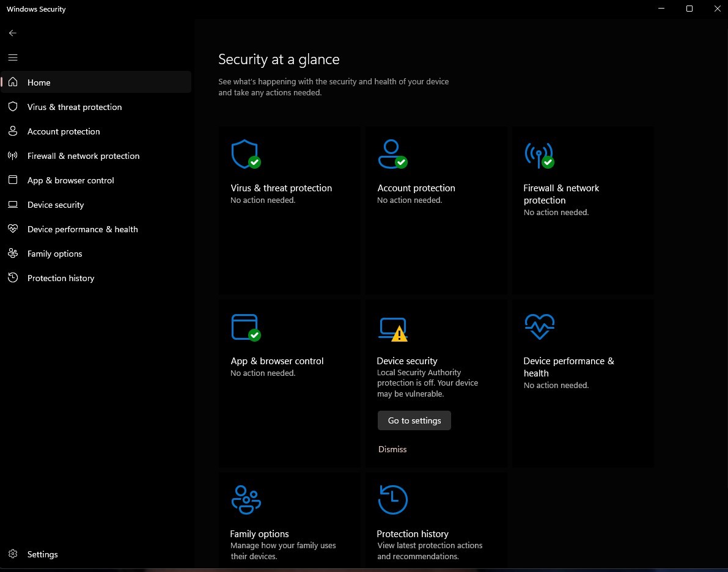Click the Account protection tile title
Screen dimensions: 728x572
[x=416, y=188]
